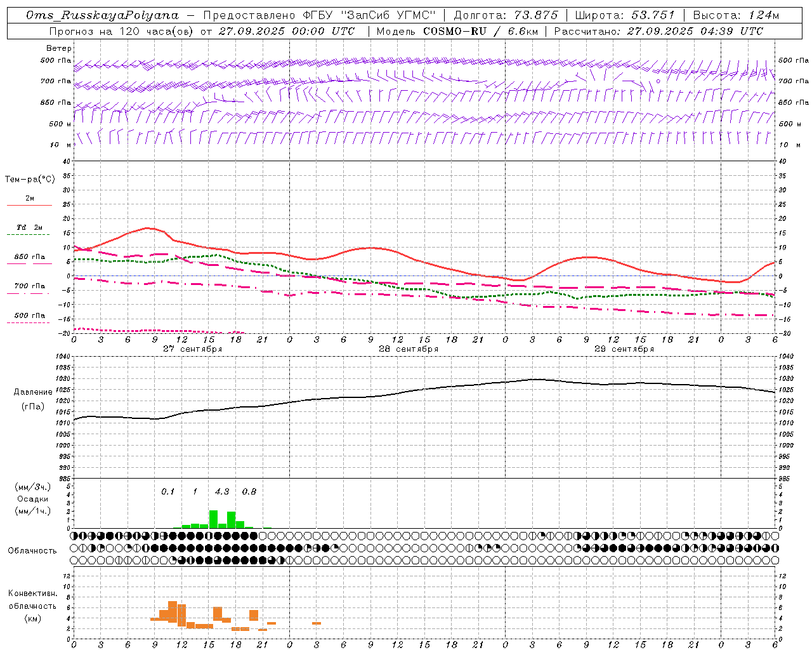Screen dimensions: 812x650
Task: Select the Долгота: 73.875 header field
Action: click(506, 15)
